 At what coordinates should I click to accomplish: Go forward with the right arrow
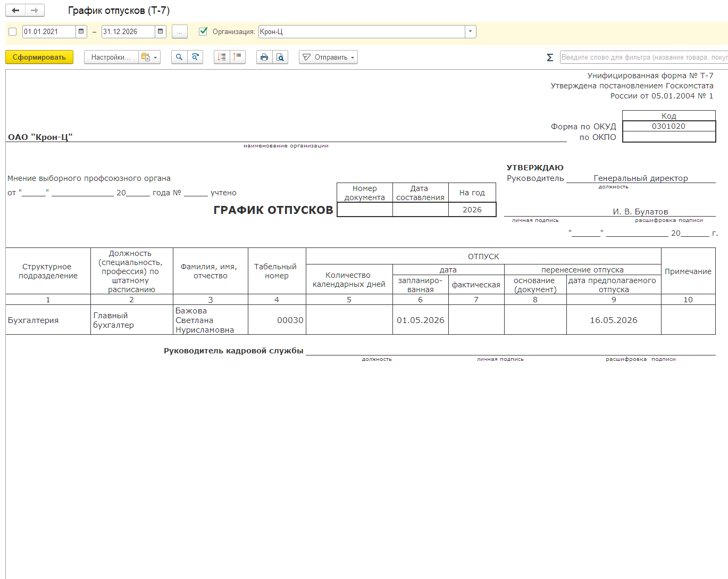point(35,11)
